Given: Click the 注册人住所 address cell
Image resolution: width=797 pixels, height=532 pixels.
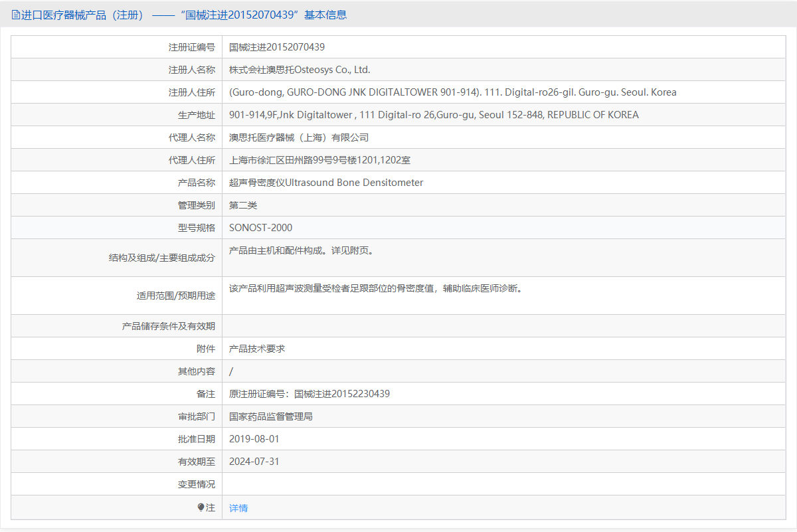Looking at the screenshot, I should 452,92.
